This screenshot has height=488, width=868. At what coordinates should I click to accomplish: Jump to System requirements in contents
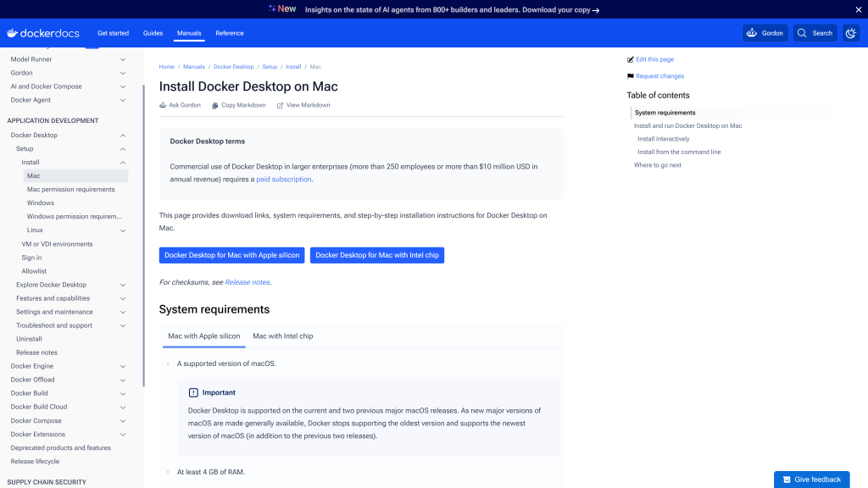[665, 113]
